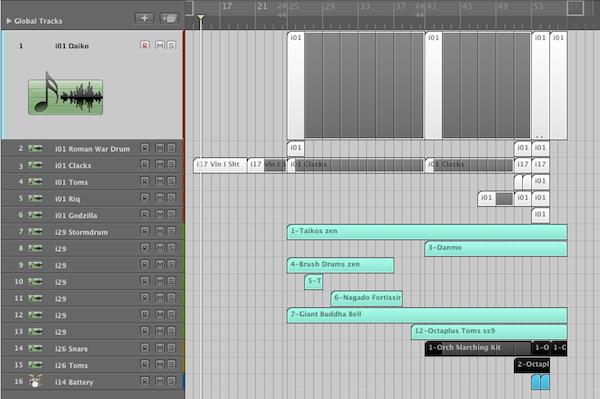Mute the i01 Daiko track
The height and width of the screenshot is (399, 600).
pyautogui.click(x=160, y=46)
